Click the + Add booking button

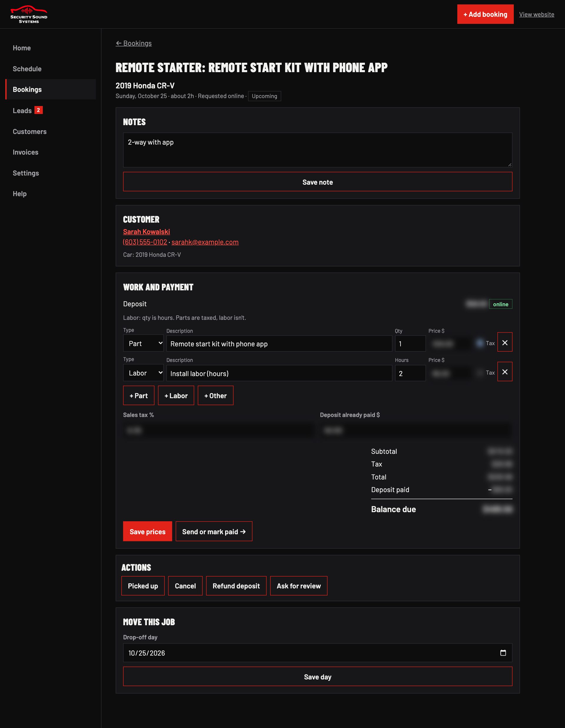485,14
